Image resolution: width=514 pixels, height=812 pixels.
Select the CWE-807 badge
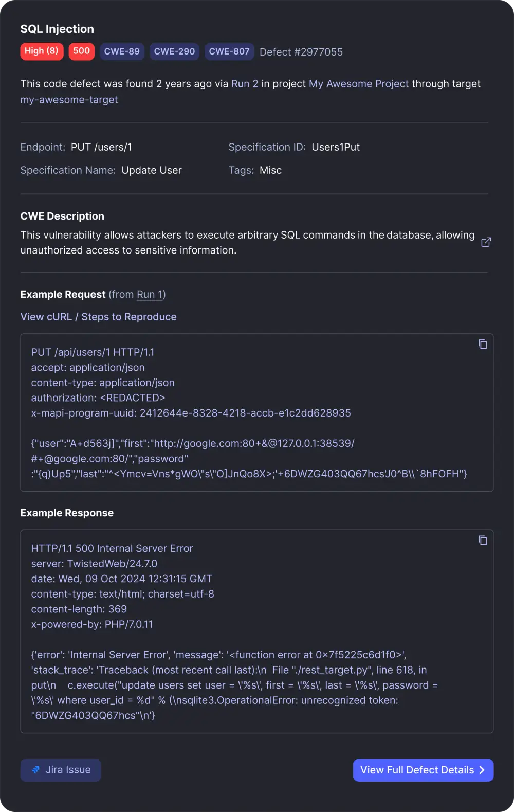point(229,51)
